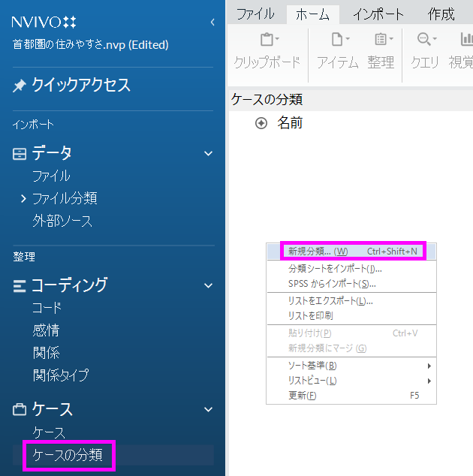Open the Clipboard (クリップボード) ribbon icon
Viewport: 473px width, 476px height.
[x=267, y=40]
